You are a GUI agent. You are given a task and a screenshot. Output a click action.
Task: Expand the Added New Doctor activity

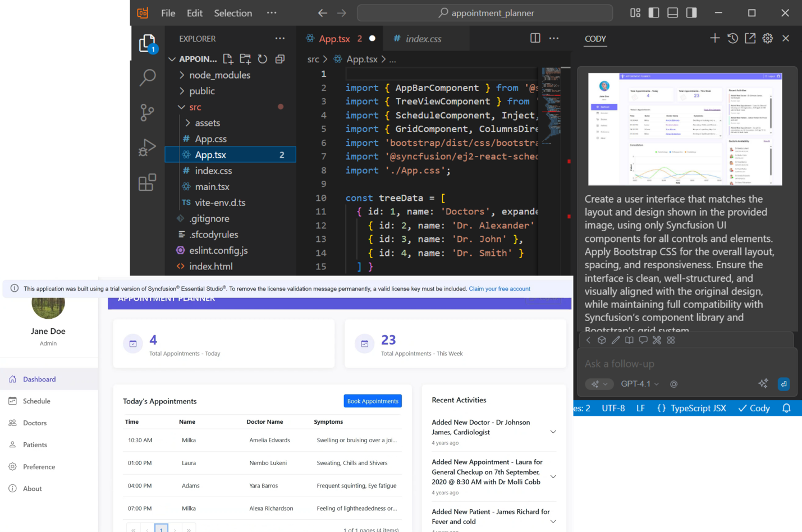pos(553,432)
